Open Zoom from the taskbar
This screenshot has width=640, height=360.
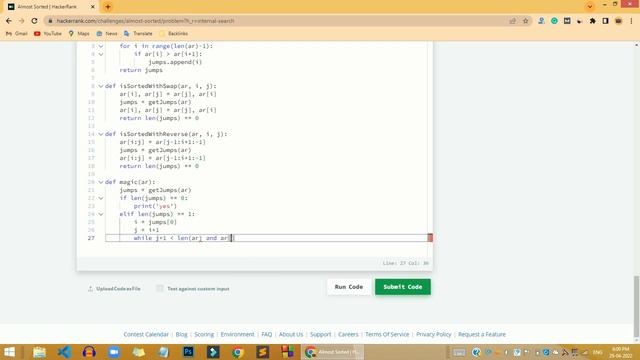114,352
